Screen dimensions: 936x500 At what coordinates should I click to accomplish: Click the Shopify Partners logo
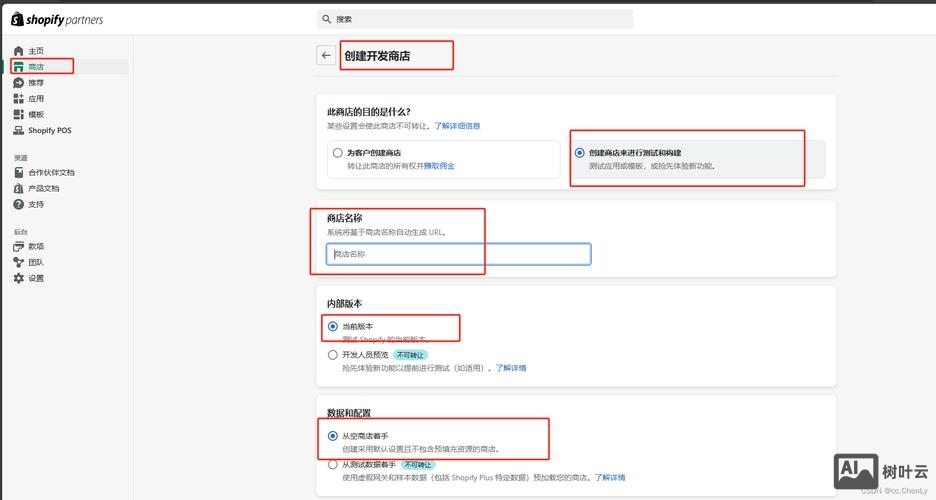pos(57,20)
